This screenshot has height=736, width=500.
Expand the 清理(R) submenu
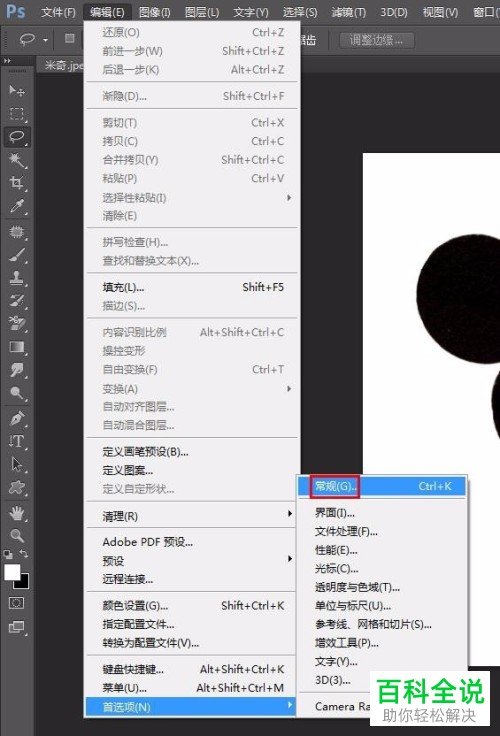click(x=192, y=516)
